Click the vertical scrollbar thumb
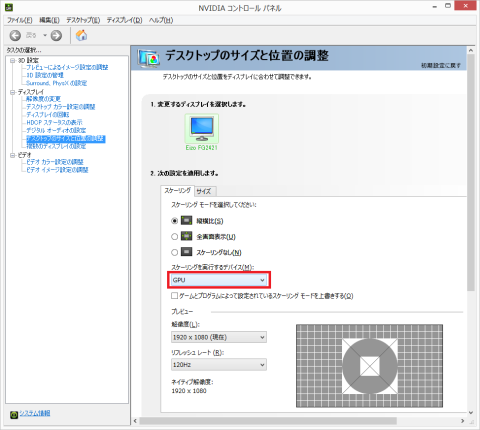The height and width of the screenshot is (430, 480). pyautogui.click(x=471, y=173)
